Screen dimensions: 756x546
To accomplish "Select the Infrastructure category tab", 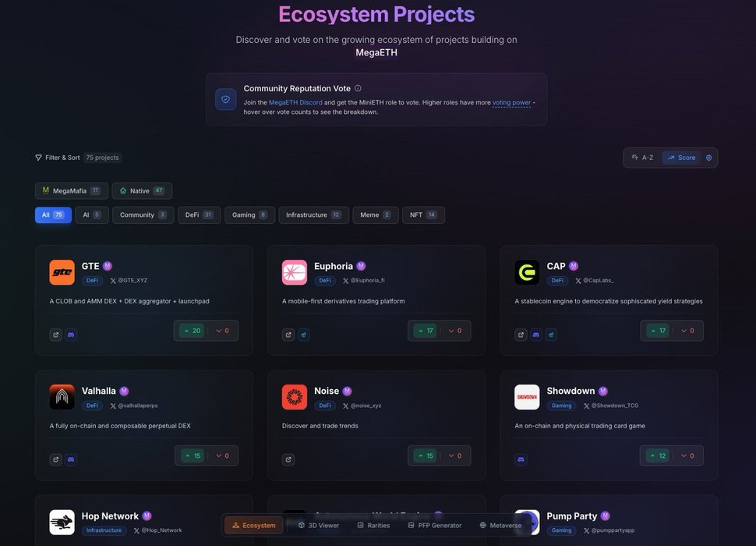I will pos(313,214).
